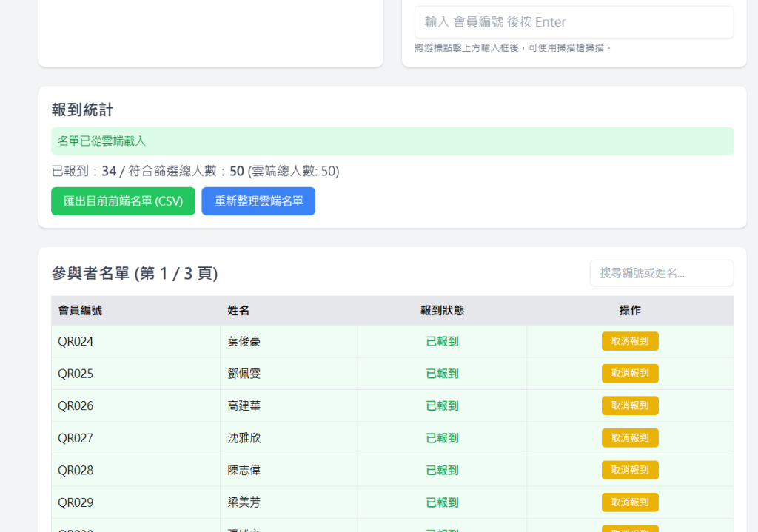Focus the 搜尋編號或姓名 search box

tap(661, 273)
